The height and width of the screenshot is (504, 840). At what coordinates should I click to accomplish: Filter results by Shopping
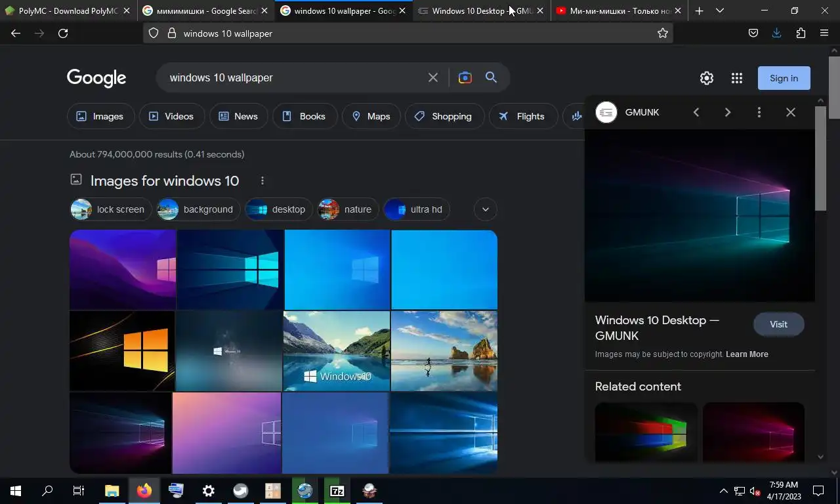pyautogui.click(x=444, y=116)
